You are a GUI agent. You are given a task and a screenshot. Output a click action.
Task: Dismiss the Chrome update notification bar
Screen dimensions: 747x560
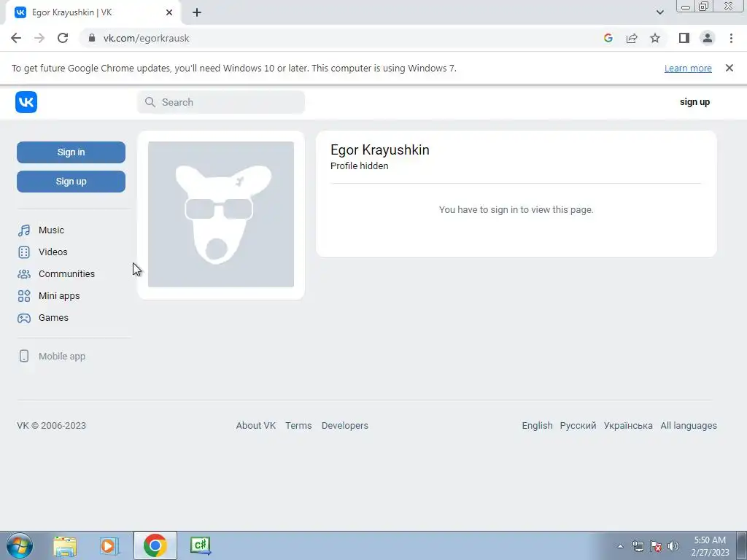(729, 68)
